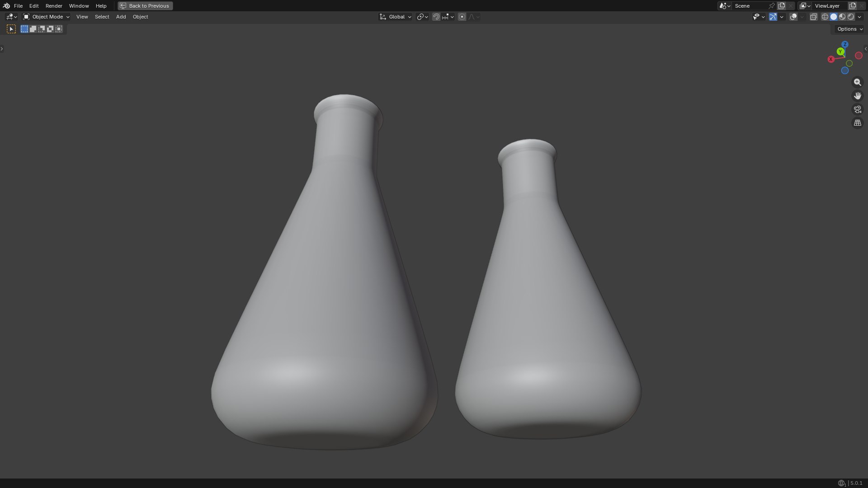The width and height of the screenshot is (868, 488).
Task: Select the Select Box tool icon
Action: click(x=11, y=29)
